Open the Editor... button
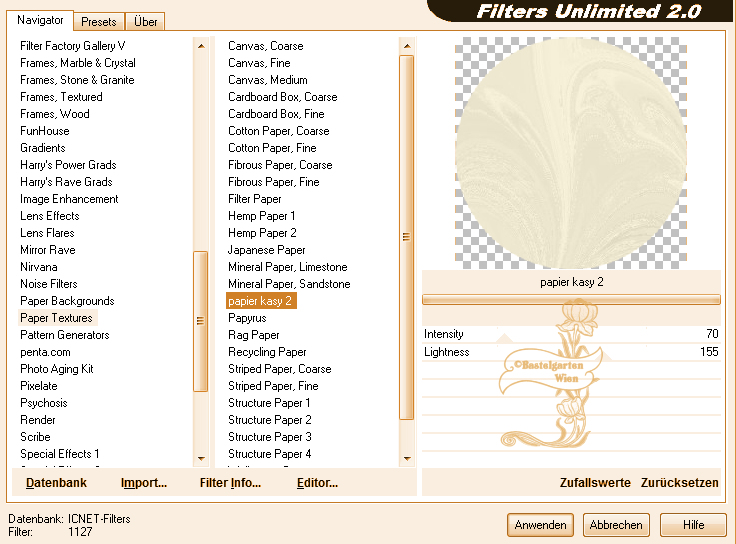736x544 pixels. coord(317,483)
